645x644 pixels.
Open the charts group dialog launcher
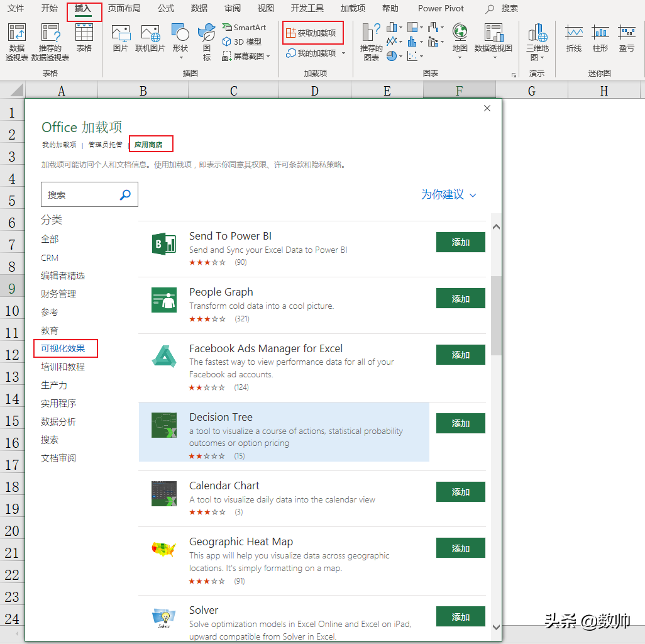point(514,75)
